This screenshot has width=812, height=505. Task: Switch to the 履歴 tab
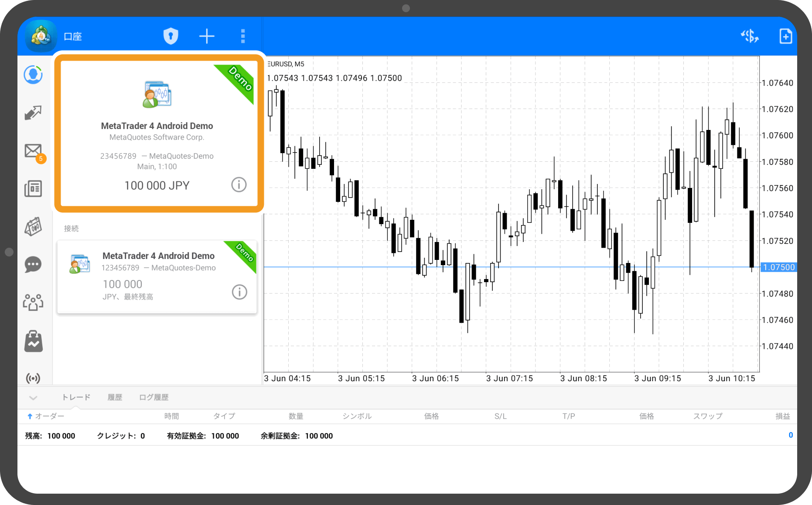coord(115,397)
